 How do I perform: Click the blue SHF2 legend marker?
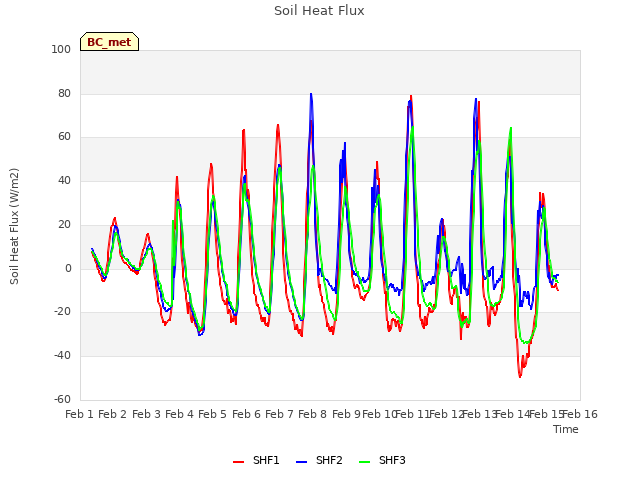301,462
